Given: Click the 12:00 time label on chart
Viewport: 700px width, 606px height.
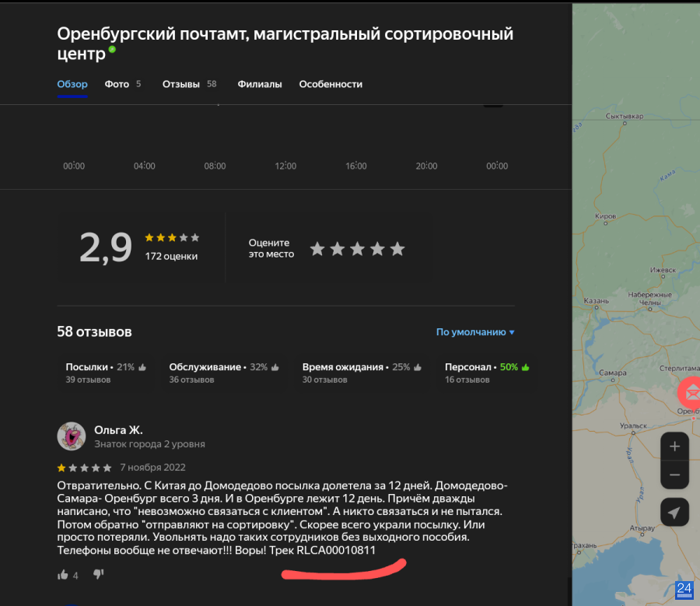Looking at the screenshot, I should 285,166.
